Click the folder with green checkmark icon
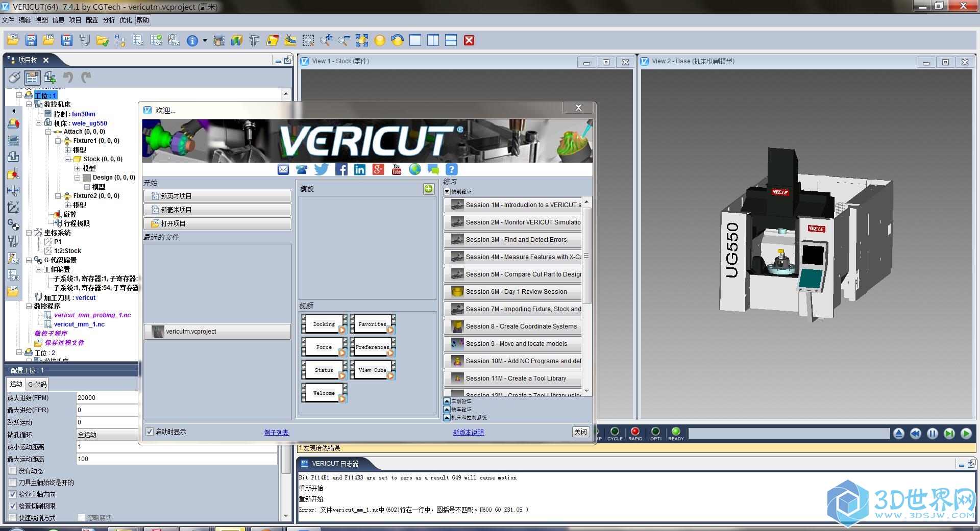The image size is (980, 531). [x=103, y=40]
